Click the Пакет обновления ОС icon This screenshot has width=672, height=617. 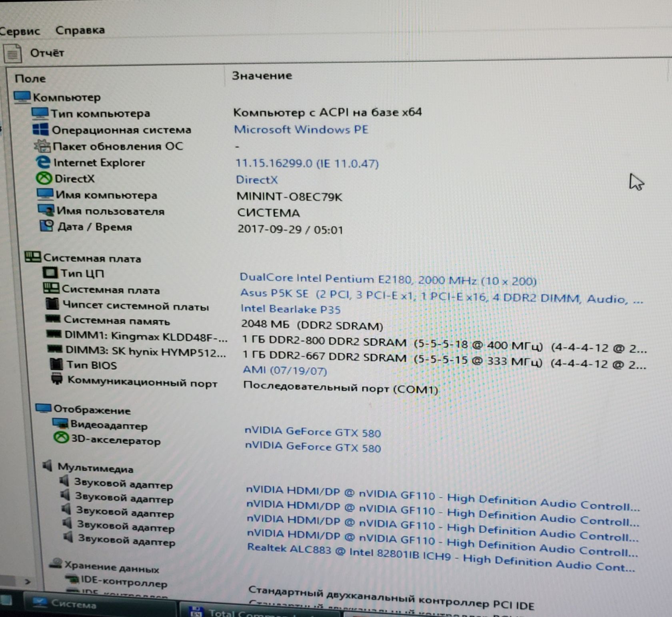pos(42,146)
